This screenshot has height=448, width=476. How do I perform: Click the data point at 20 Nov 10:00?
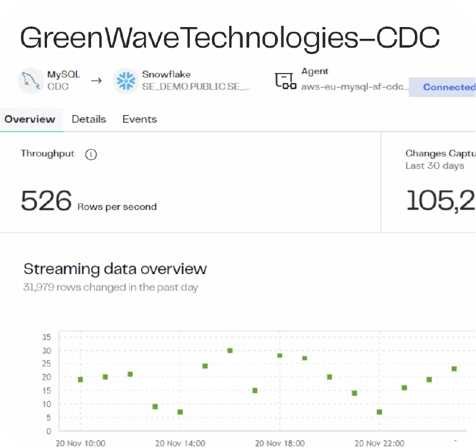click(81, 379)
